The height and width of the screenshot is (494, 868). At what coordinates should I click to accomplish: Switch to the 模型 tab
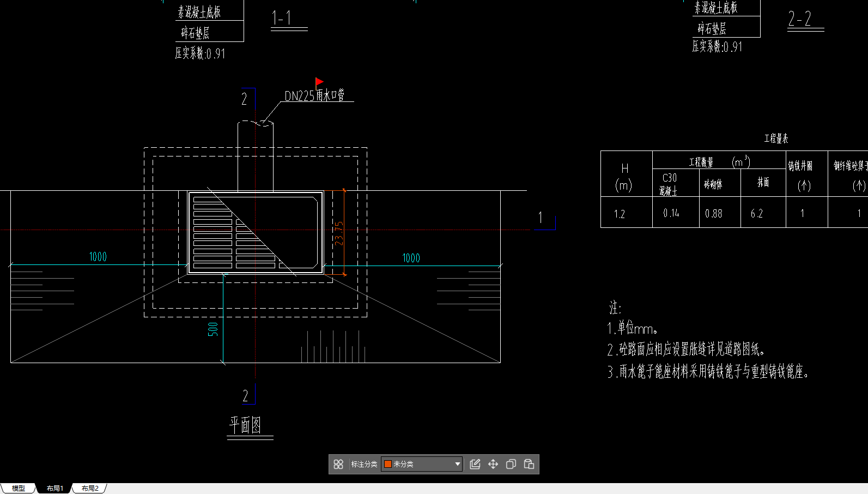[19, 488]
